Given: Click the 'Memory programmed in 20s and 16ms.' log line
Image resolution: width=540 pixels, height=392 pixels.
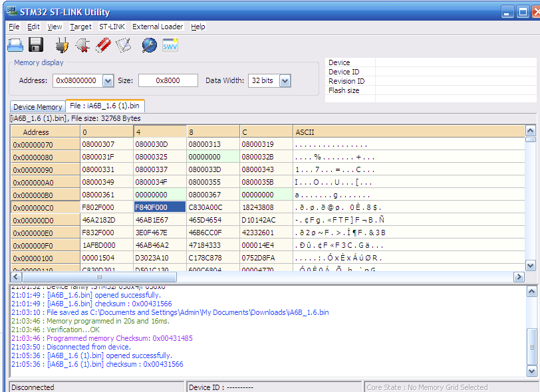Looking at the screenshot, I should tap(90, 321).
